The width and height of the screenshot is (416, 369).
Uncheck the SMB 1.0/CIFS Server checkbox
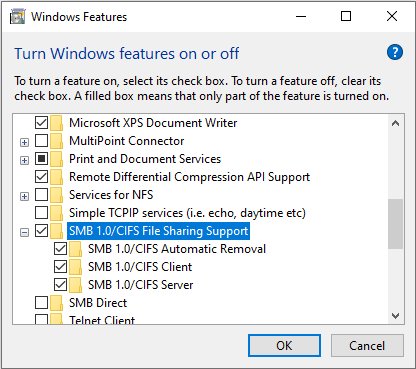click(60, 285)
